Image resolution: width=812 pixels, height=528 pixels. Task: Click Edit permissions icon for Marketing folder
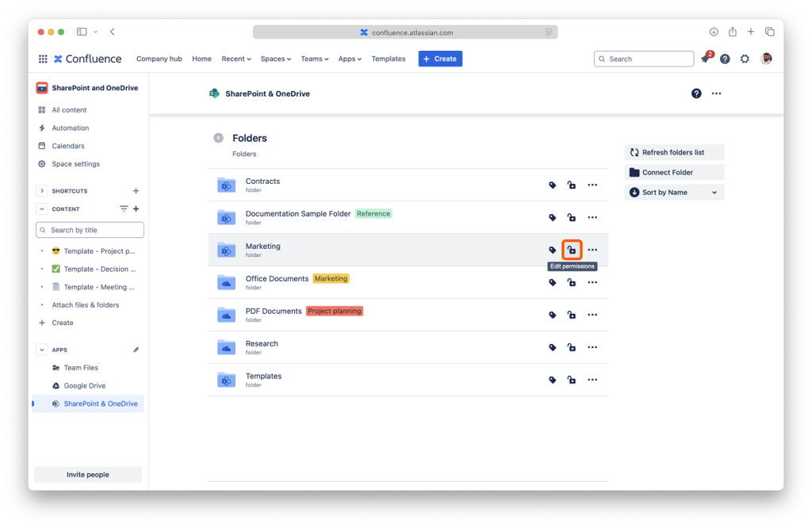point(572,250)
